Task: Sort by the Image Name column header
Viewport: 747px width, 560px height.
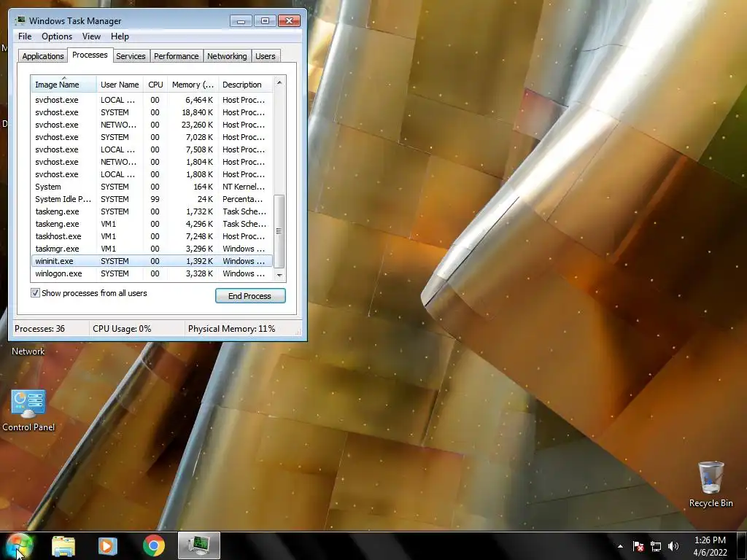Action: pos(64,85)
